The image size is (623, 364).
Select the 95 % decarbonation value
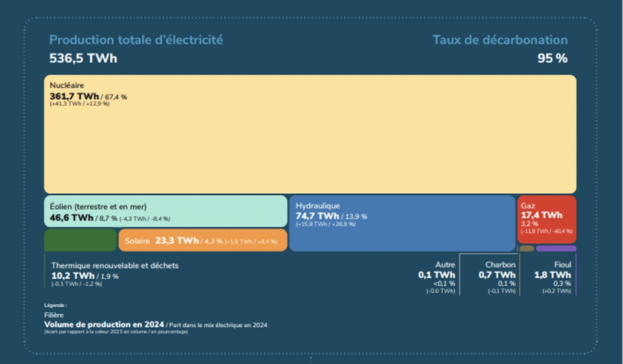[x=552, y=58]
